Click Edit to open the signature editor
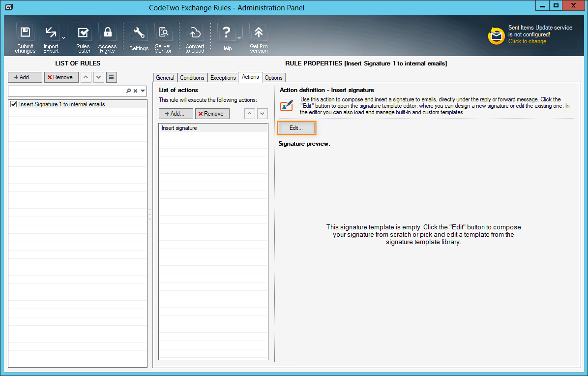The height and width of the screenshot is (376, 588). (296, 128)
